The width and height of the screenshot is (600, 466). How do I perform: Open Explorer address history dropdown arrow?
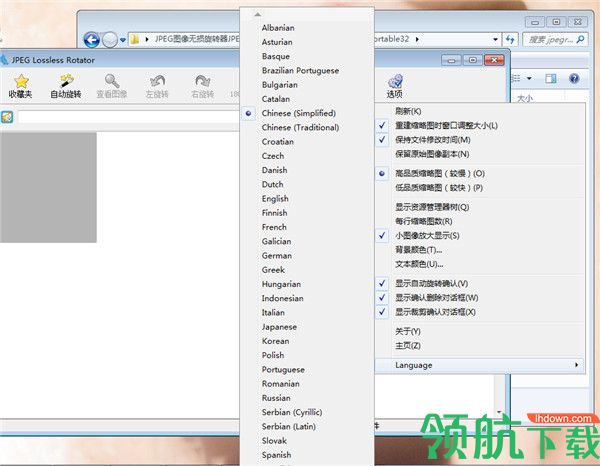pos(495,39)
